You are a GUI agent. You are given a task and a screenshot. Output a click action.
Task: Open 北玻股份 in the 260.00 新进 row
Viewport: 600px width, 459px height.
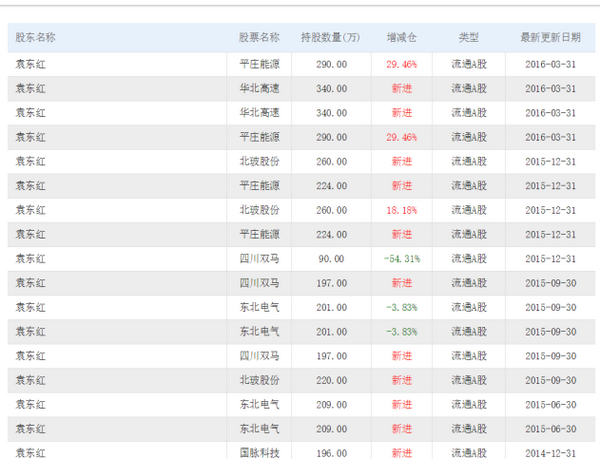259,161
